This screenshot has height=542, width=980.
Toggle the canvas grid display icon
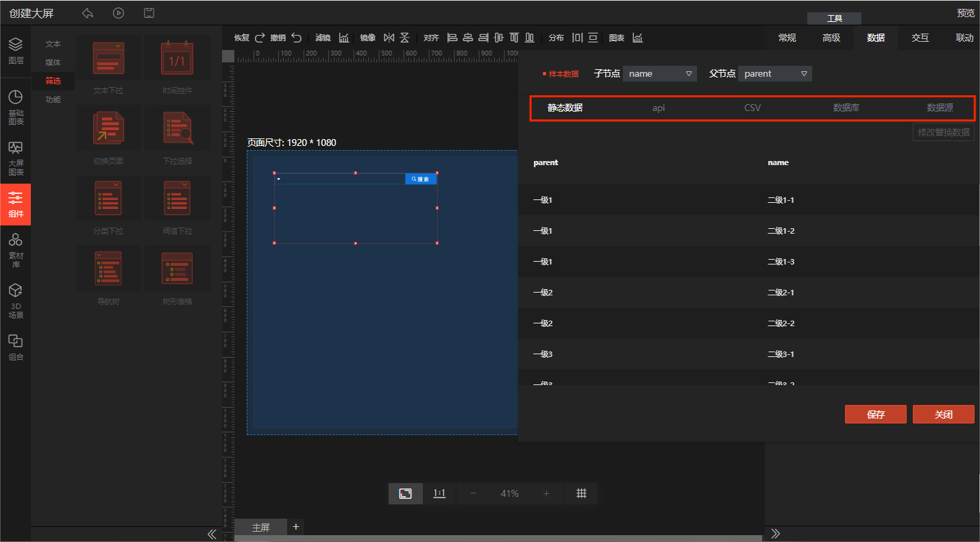coord(581,493)
